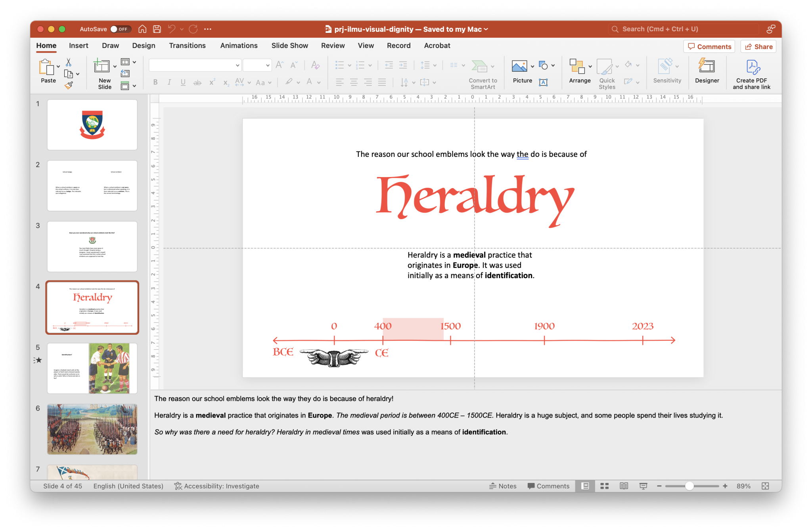Click Create PDF and share link

click(752, 73)
